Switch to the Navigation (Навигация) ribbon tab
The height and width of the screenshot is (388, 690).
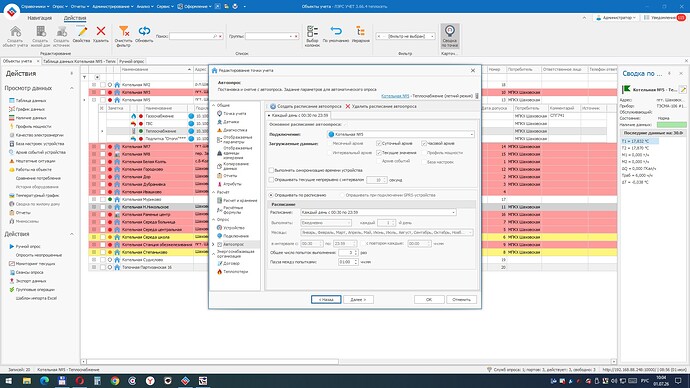pos(40,18)
